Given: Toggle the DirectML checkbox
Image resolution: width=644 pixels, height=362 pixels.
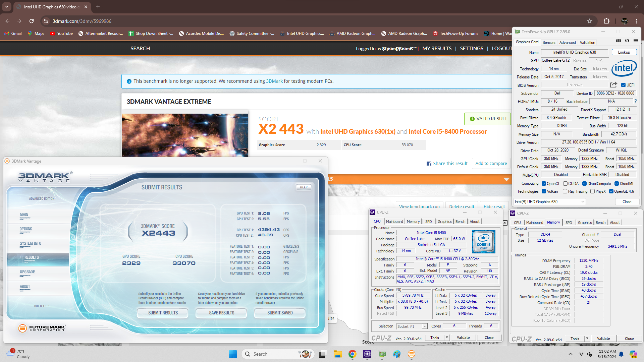Looking at the screenshot, I should [x=616, y=184].
